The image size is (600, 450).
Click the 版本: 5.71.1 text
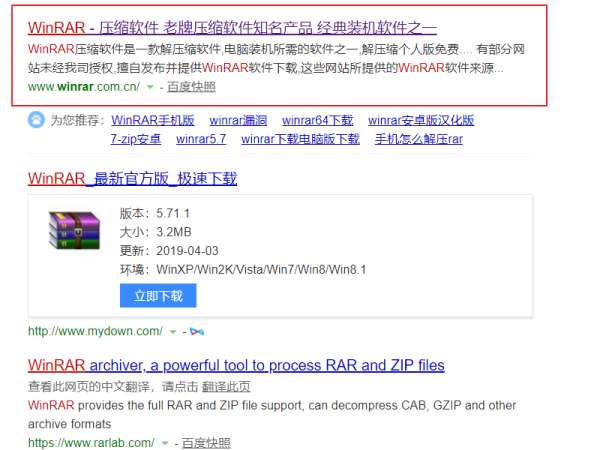point(155,213)
